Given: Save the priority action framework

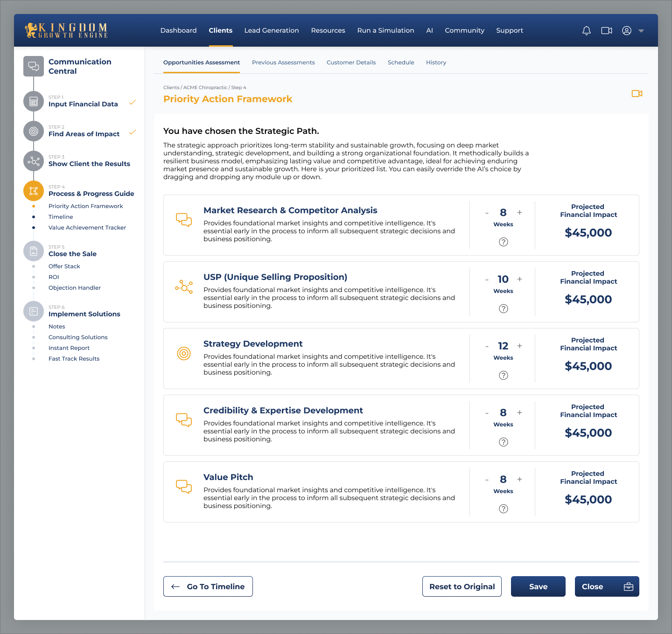Looking at the screenshot, I should (538, 586).
